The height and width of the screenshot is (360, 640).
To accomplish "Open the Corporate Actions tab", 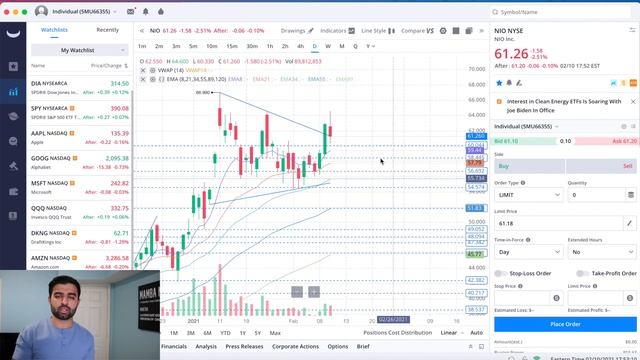I will tap(295, 346).
